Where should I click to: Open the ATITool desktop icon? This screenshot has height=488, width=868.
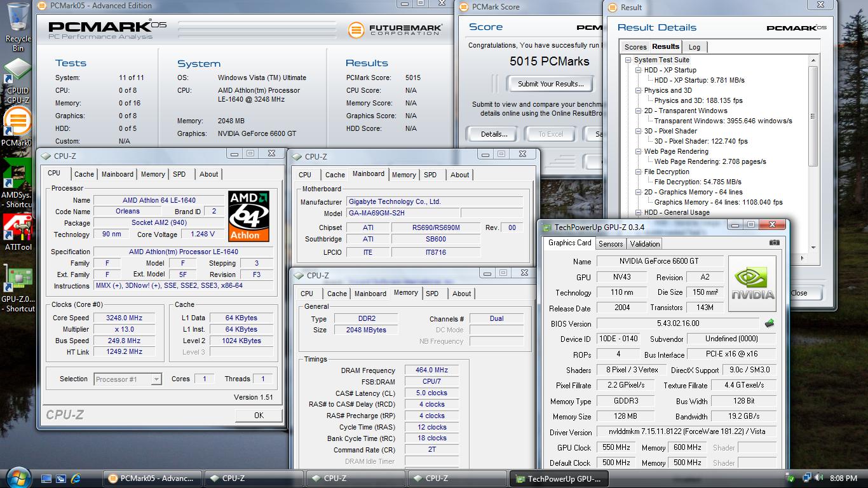tap(18, 232)
